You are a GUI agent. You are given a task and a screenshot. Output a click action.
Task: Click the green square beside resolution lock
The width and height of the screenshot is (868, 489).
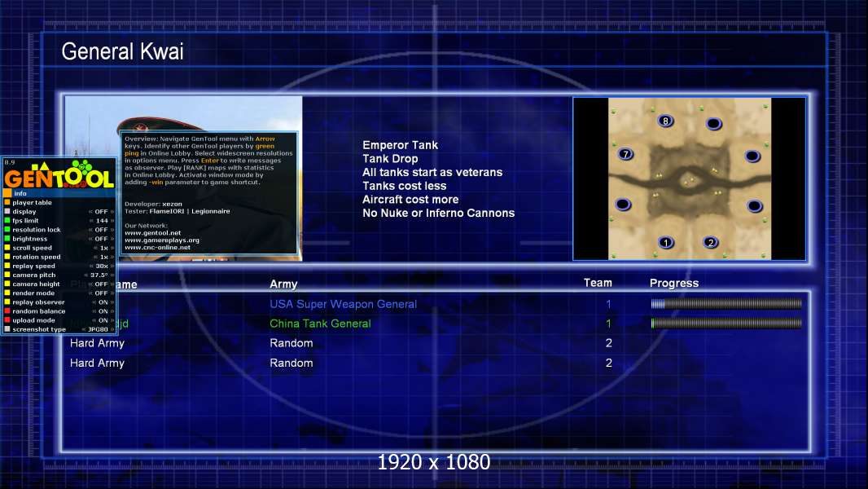[7, 229]
